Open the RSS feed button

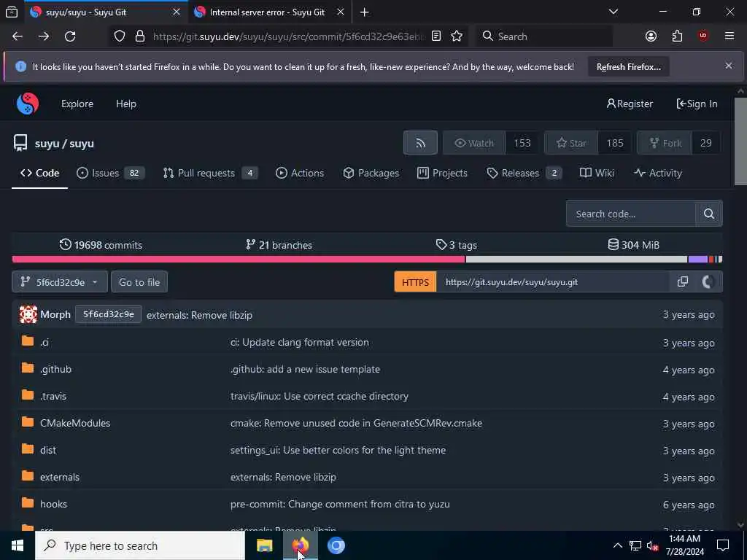(420, 143)
